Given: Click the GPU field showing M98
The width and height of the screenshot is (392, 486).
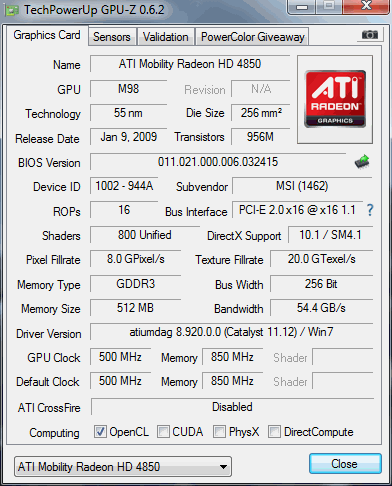Looking at the screenshot, I should point(128,89).
